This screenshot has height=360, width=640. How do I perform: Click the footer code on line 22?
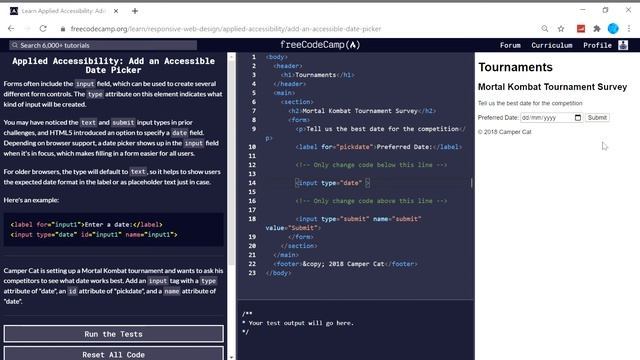click(x=345, y=264)
